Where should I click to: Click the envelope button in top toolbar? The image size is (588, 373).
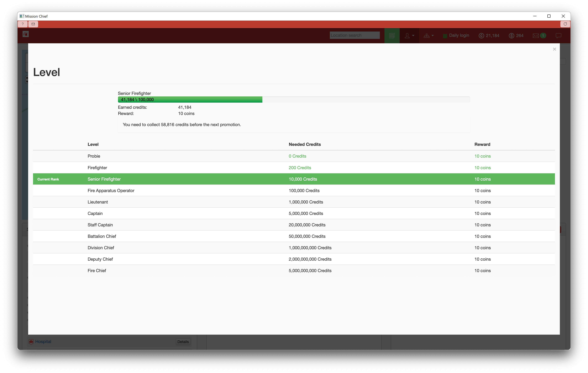click(x=33, y=24)
